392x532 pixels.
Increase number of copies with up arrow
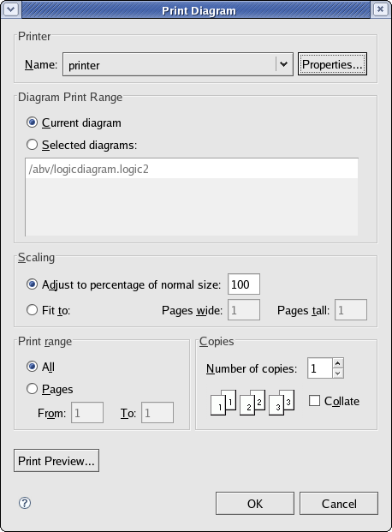[x=338, y=363]
